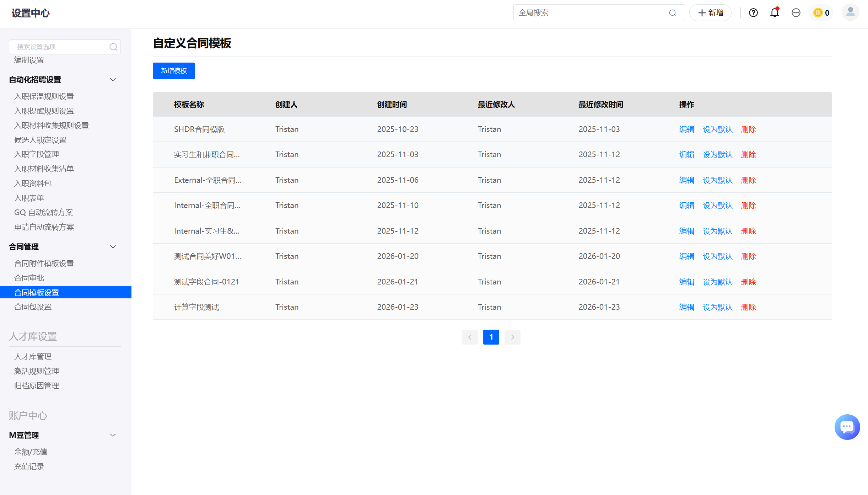Open the user avatar profile icon
This screenshot has height=495, width=868.
[x=850, y=13]
